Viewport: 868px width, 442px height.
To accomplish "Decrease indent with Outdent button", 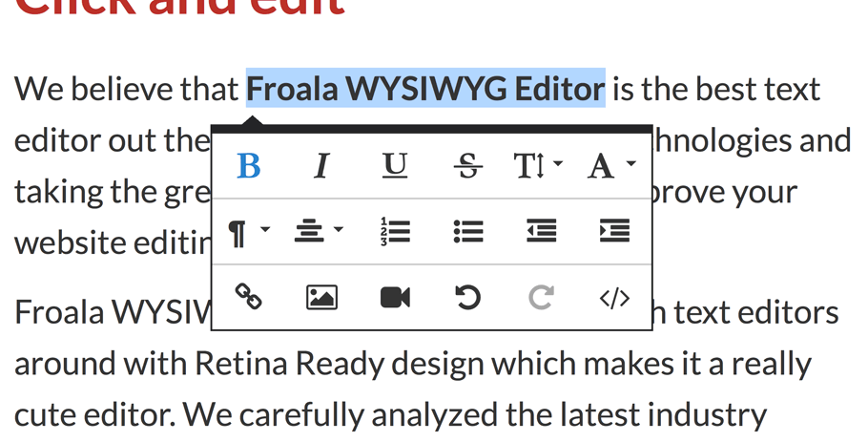I will [541, 232].
